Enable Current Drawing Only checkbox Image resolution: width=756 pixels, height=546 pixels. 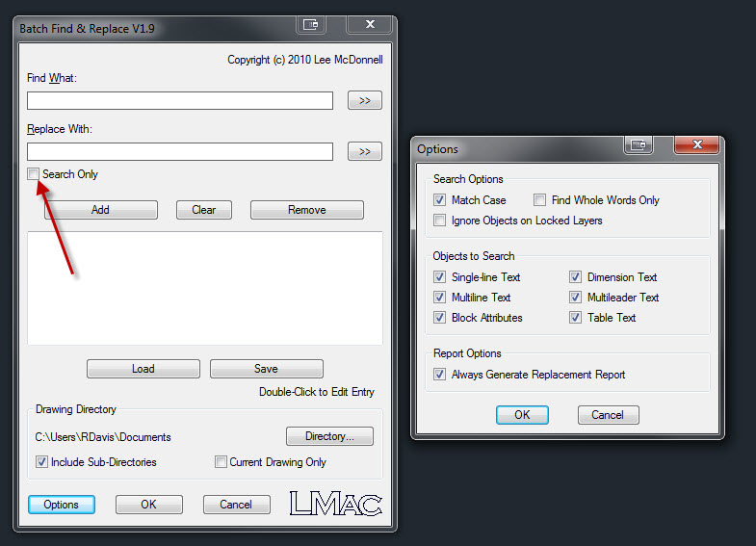coord(221,461)
